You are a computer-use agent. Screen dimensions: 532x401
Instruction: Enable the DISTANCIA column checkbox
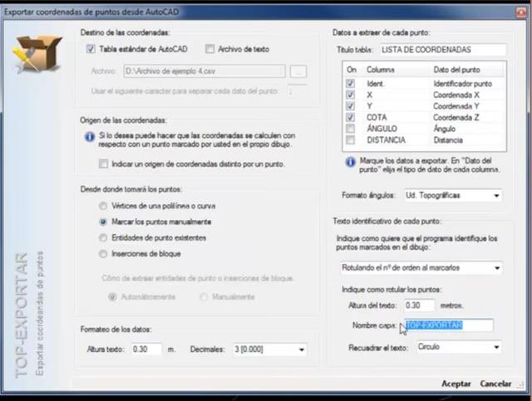point(350,139)
